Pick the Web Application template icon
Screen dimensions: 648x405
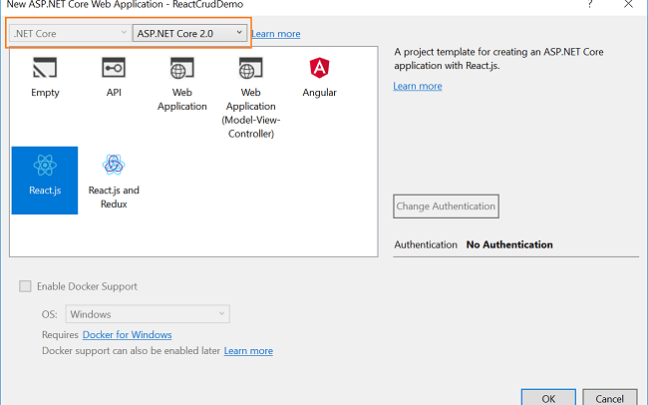click(x=182, y=68)
